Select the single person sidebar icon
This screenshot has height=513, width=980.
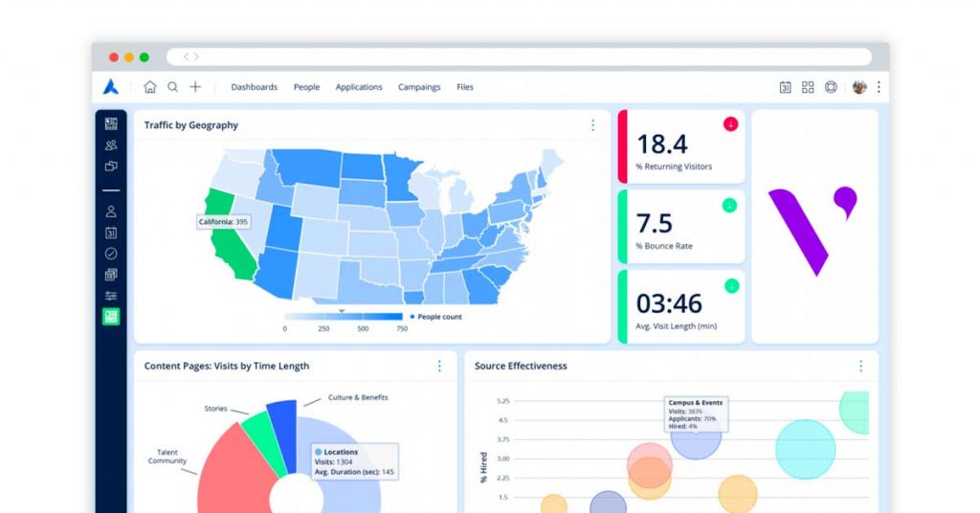pos(111,212)
